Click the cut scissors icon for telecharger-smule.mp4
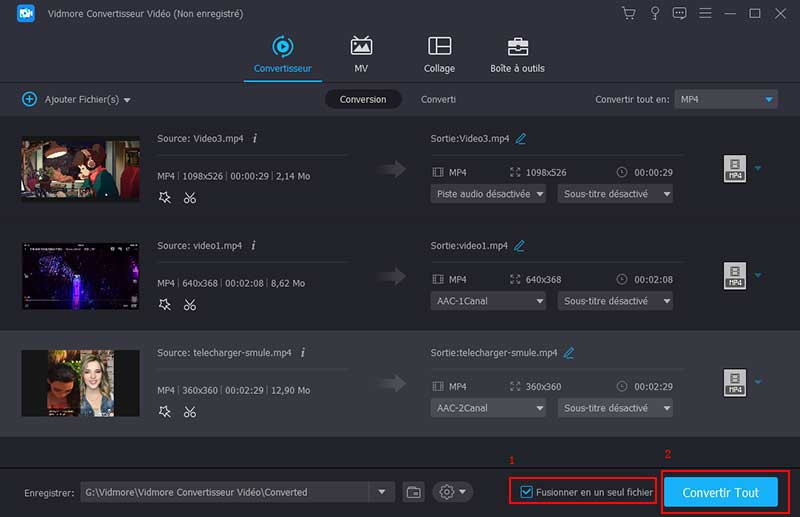This screenshot has height=517, width=800. [190, 413]
